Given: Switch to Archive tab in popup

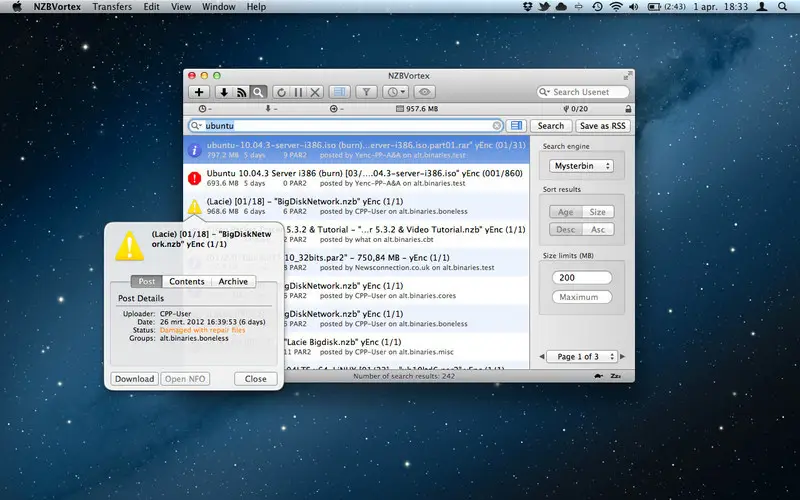Looking at the screenshot, I should coord(233,282).
